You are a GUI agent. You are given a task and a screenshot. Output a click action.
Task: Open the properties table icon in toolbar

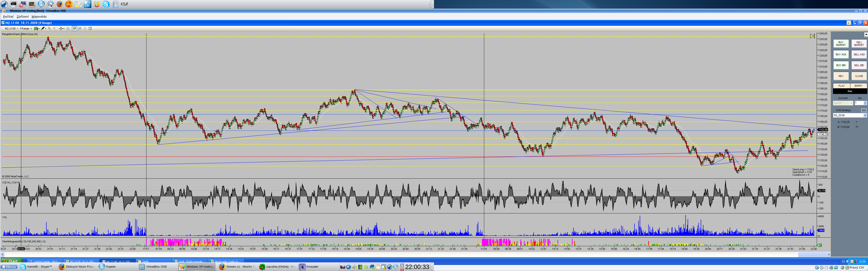coord(90,29)
